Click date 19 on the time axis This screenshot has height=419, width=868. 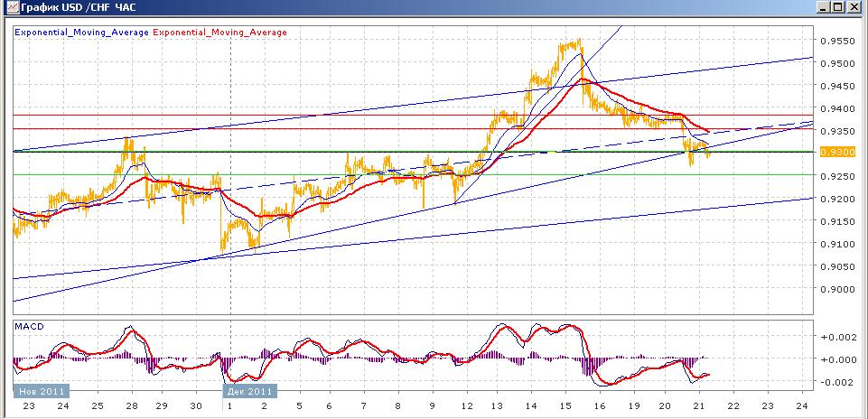pyautogui.click(x=634, y=405)
